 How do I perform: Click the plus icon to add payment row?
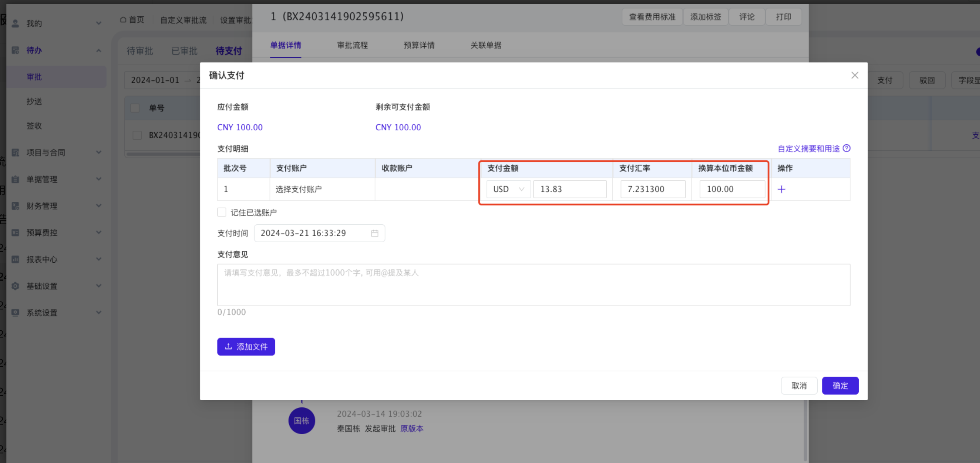click(x=781, y=189)
